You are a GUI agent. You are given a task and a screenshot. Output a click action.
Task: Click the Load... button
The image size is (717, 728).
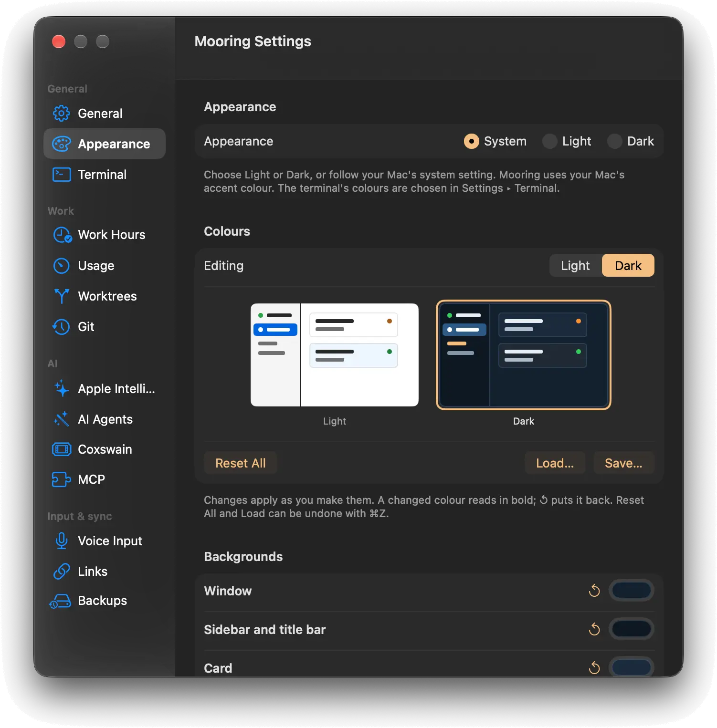point(555,463)
